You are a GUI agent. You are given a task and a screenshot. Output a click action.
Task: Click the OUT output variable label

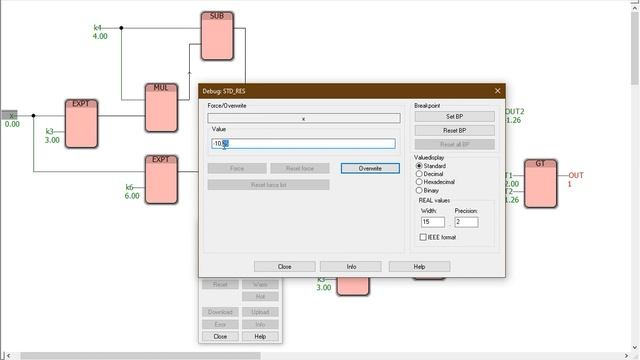576,176
